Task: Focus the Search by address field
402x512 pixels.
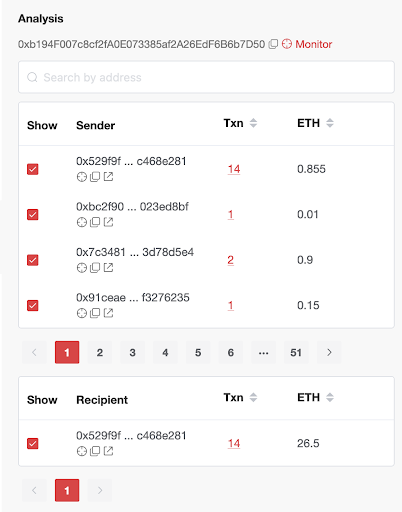Action: 206,77
